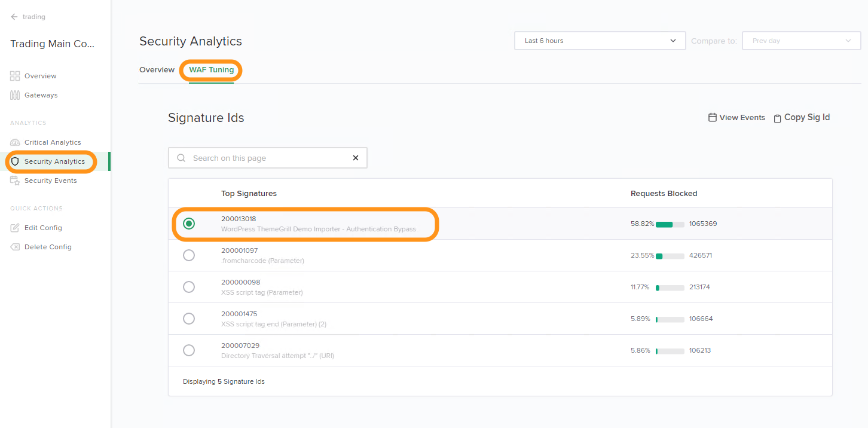868x428 pixels.
Task: Click Displaying 5 Signature Ids footer text
Action: pos(224,381)
